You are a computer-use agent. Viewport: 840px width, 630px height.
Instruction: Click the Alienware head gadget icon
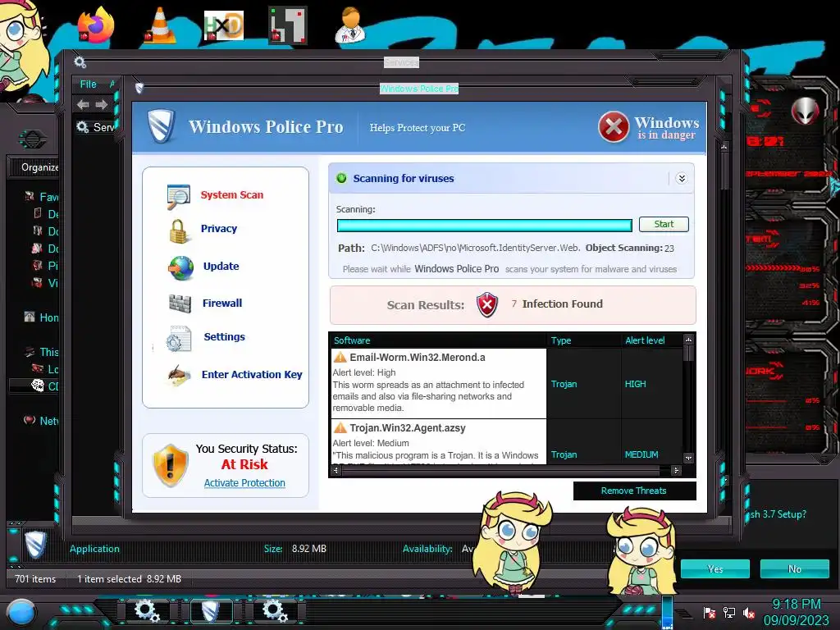pos(806,111)
